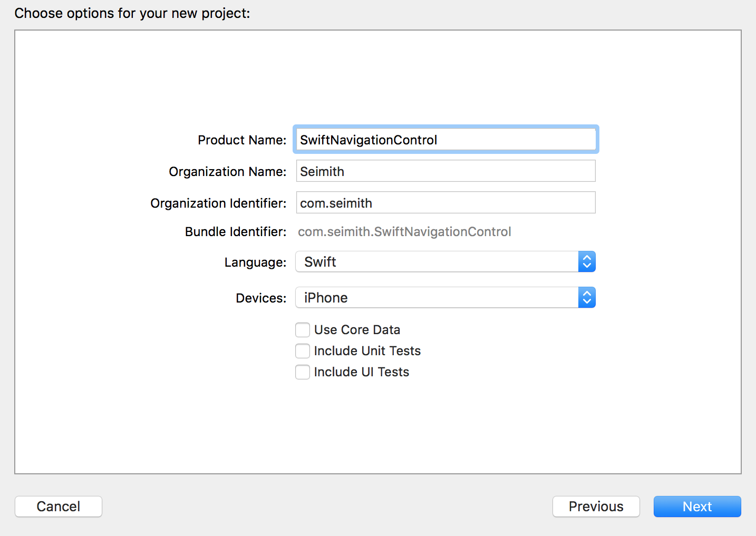Cancel the new project dialog
This screenshot has height=536, width=756.
(58, 506)
